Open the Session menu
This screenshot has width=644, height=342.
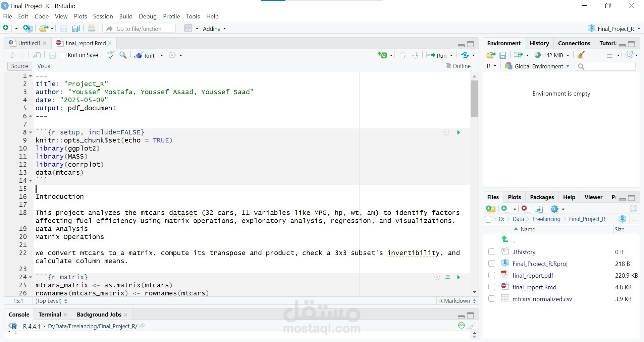pyautogui.click(x=103, y=16)
